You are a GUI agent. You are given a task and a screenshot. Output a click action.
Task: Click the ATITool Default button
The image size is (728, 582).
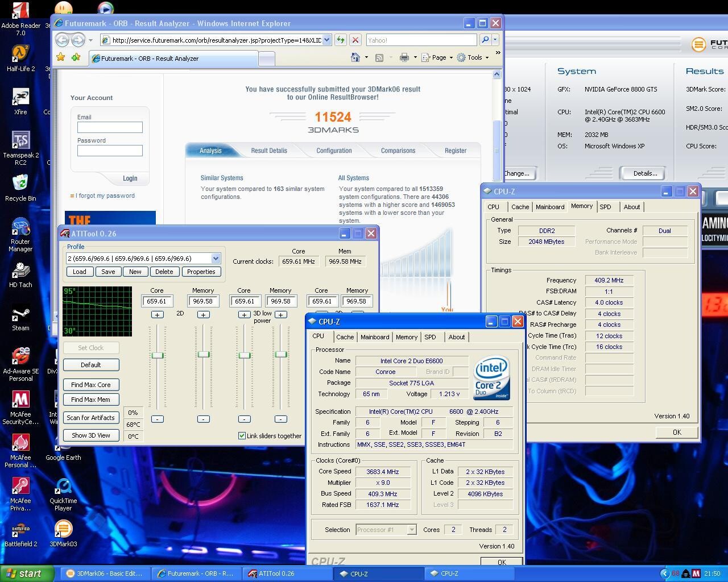point(91,365)
